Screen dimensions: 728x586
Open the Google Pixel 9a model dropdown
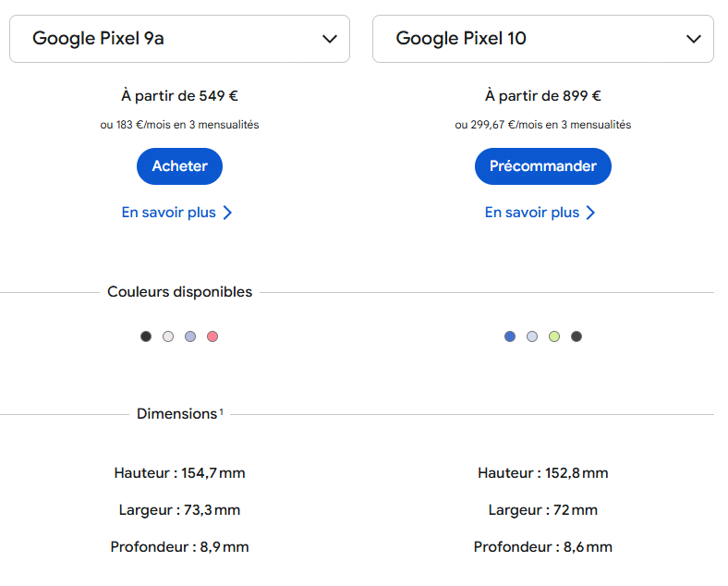point(179,39)
